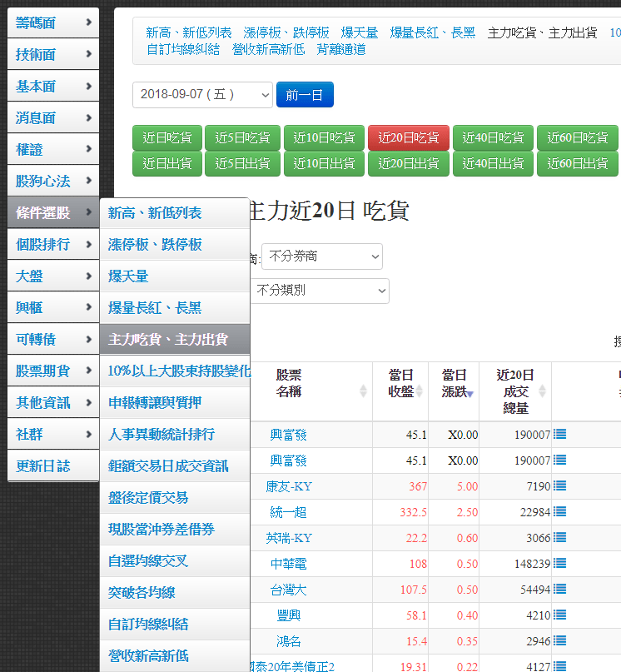
Task: Open the 不分類別 category dropdown
Action: click(319, 291)
